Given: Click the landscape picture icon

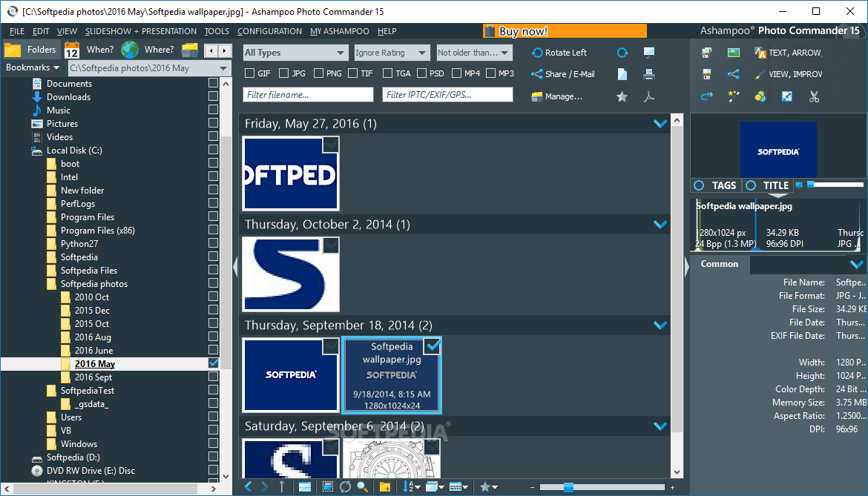Looking at the screenshot, I should pos(734,53).
